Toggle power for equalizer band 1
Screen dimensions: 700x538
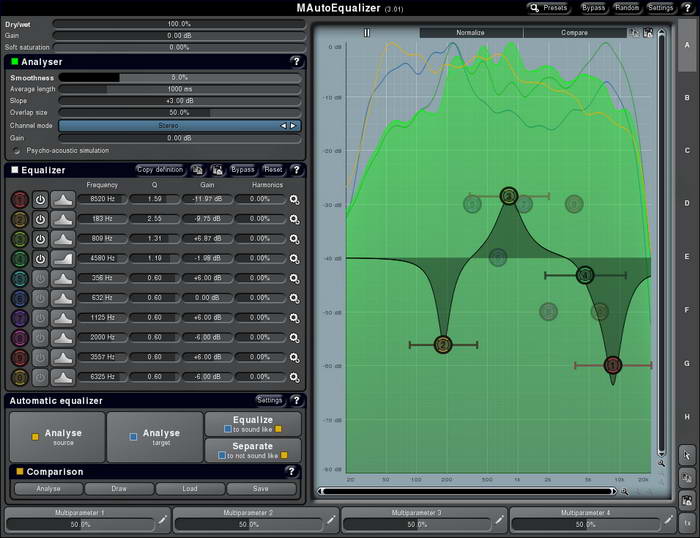coord(40,199)
